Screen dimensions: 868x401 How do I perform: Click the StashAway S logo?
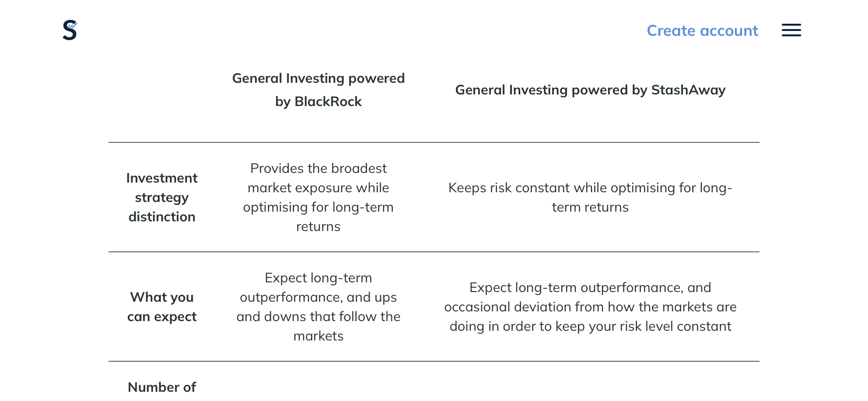[70, 30]
